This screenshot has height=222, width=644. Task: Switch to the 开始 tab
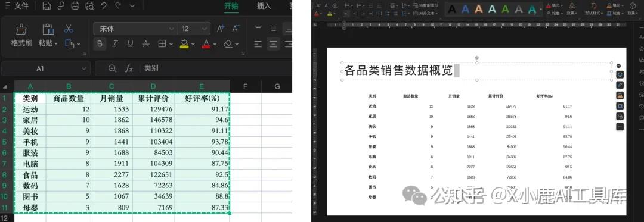[231, 6]
